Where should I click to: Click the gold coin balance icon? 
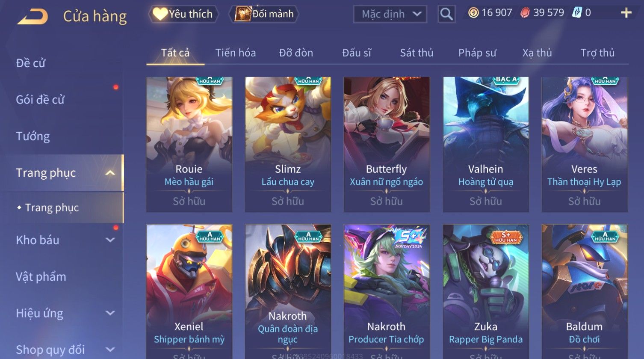[x=473, y=13]
